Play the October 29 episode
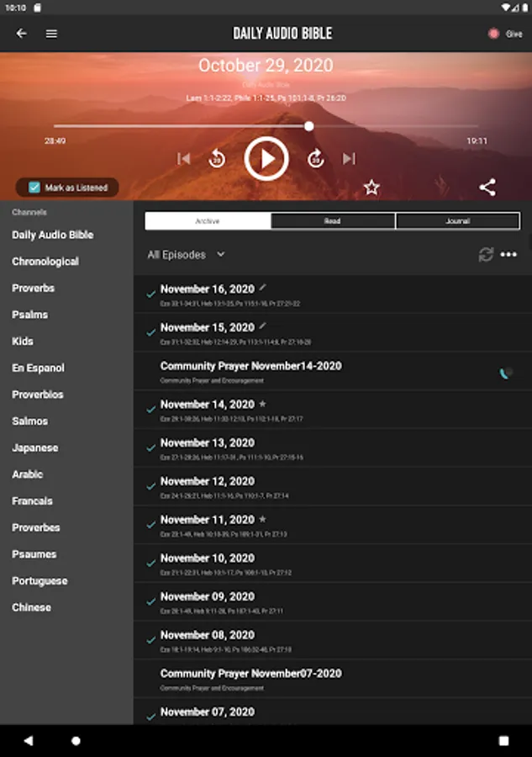 pos(266,158)
